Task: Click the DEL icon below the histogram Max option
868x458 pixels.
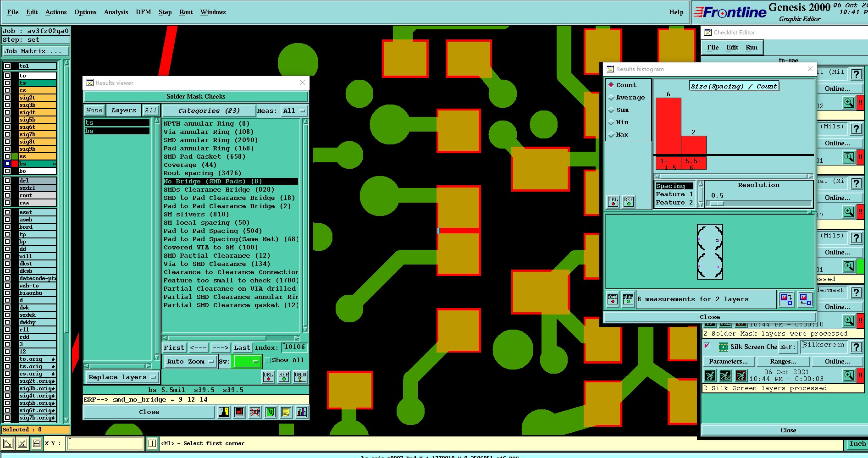Action: (613, 202)
